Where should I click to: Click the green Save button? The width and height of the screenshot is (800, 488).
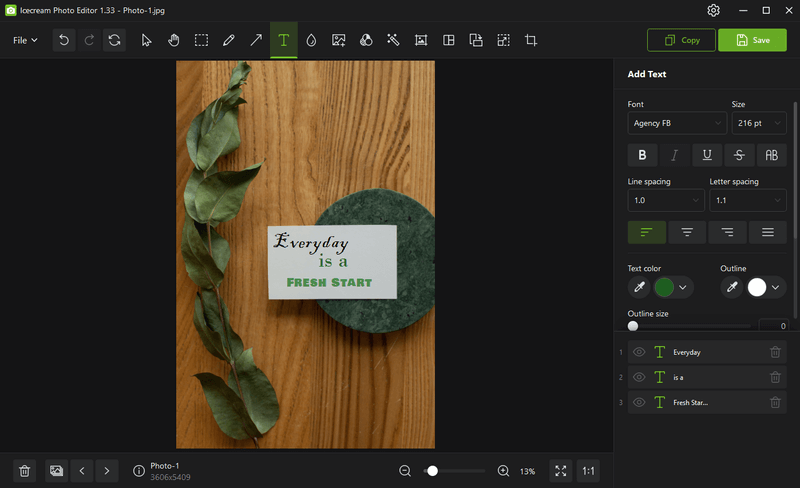753,40
